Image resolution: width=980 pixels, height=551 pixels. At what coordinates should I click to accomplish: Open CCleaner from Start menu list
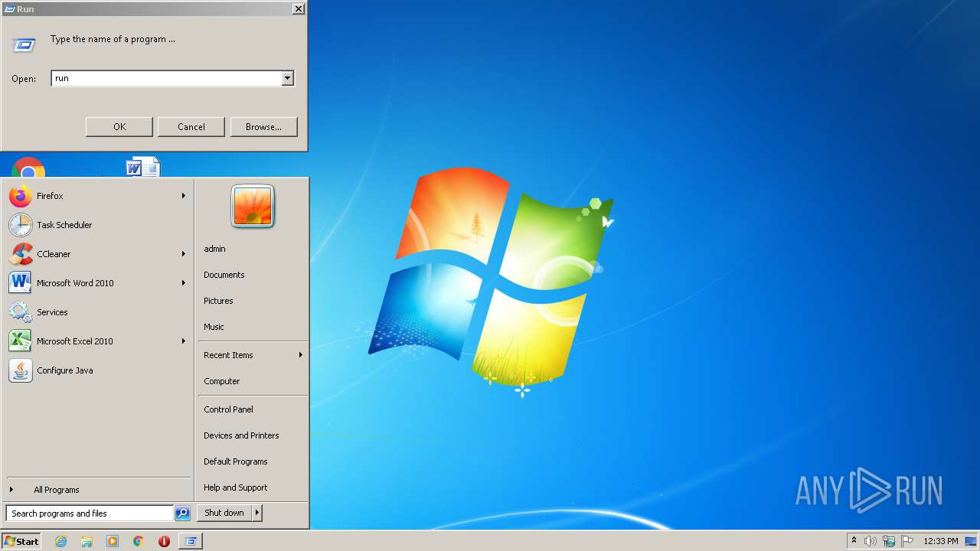[97, 254]
